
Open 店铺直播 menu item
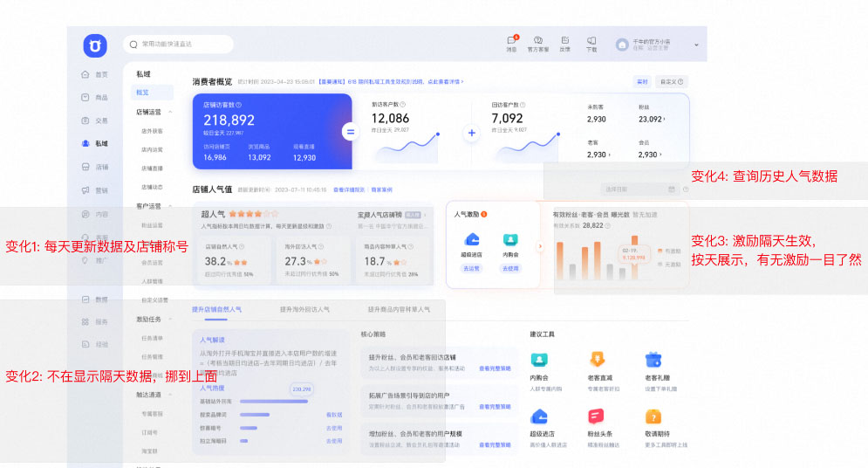[x=153, y=169]
